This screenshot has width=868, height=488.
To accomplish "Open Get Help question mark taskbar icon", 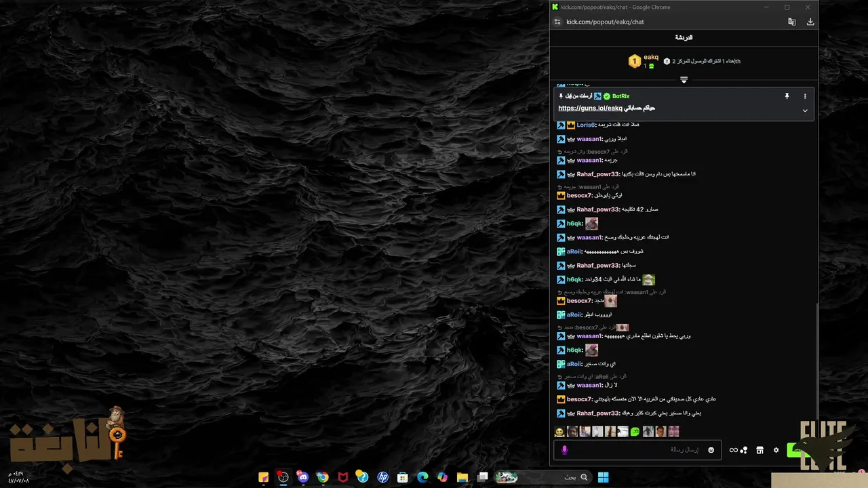I will [363, 477].
